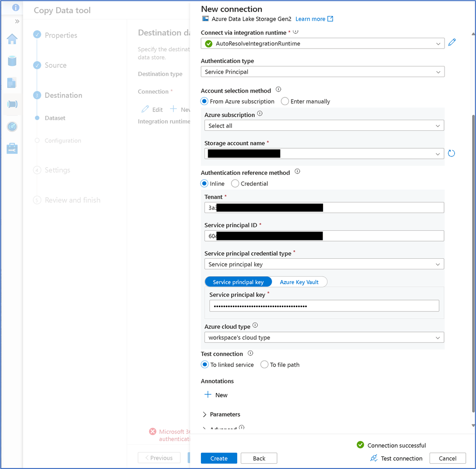The image size is (476, 469).
Task: Open the Develop hub document icon
Action: click(x=12, y=83)
